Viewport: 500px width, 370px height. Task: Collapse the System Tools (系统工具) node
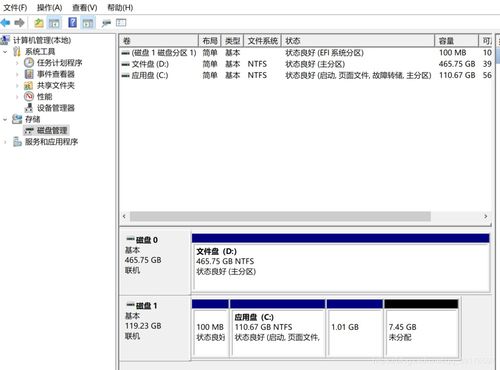click(x=5, y=52)
